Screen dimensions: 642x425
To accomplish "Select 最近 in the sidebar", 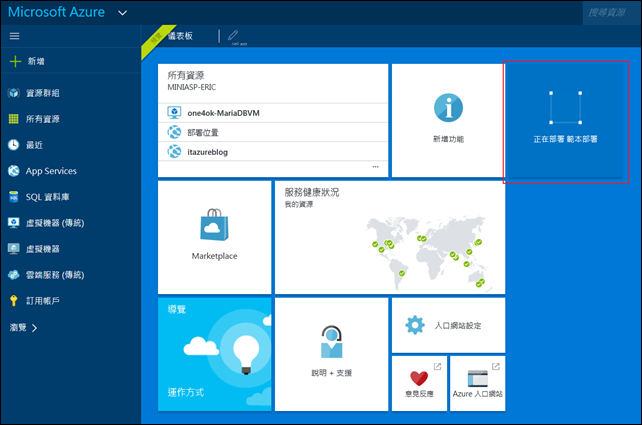I will pos(34,145).
